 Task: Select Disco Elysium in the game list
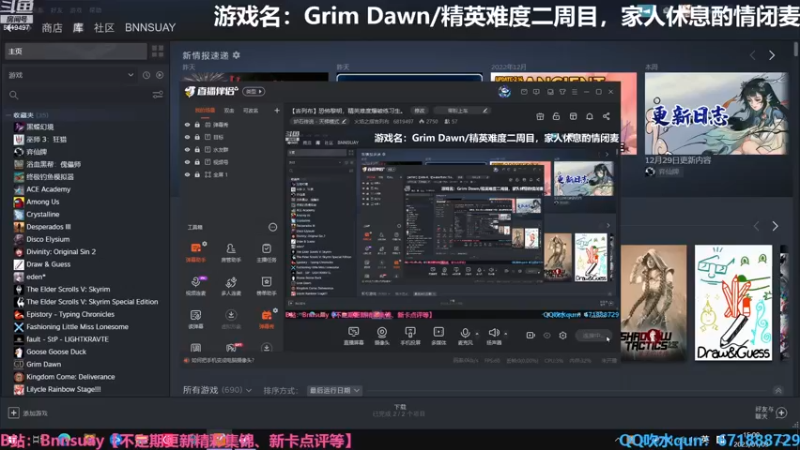(48, 239)
